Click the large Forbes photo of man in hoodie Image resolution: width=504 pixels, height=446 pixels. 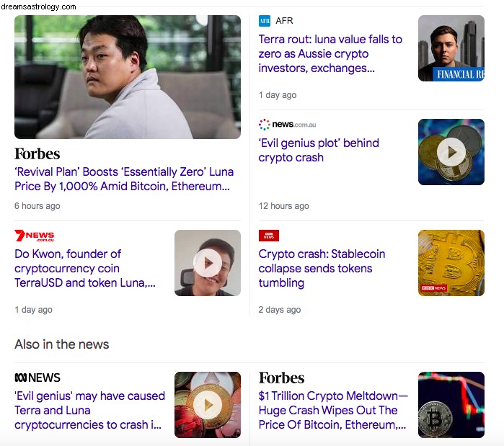(x=128, y=77)
